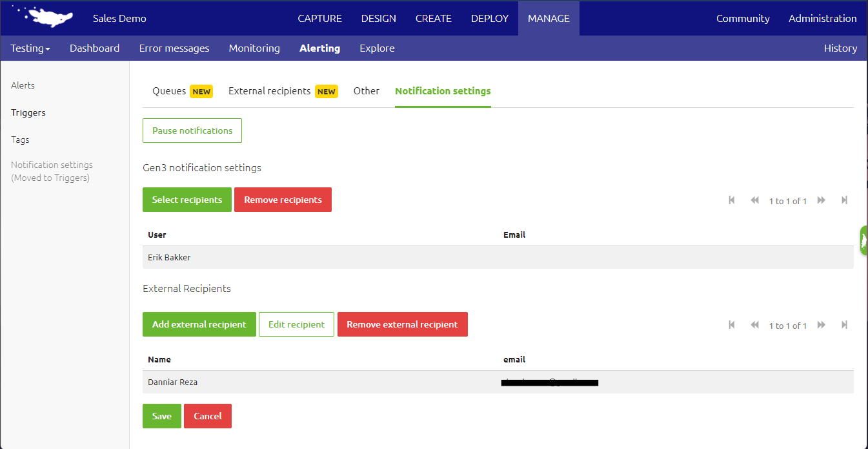Viewport: 868px width, 449px height.
Task: Open Error messages in the Alerting bar
Action: (174, 48)
